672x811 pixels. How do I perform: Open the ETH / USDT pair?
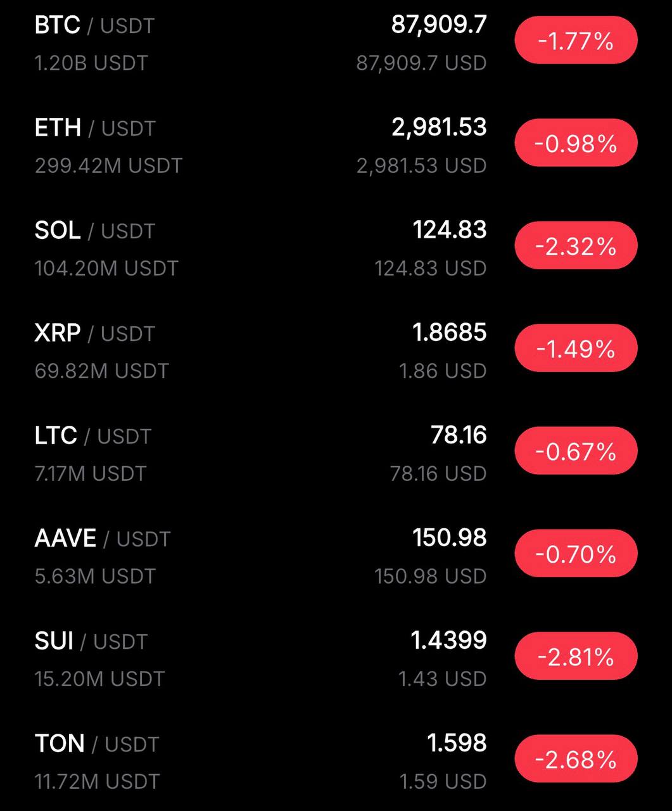click(95, 128)
